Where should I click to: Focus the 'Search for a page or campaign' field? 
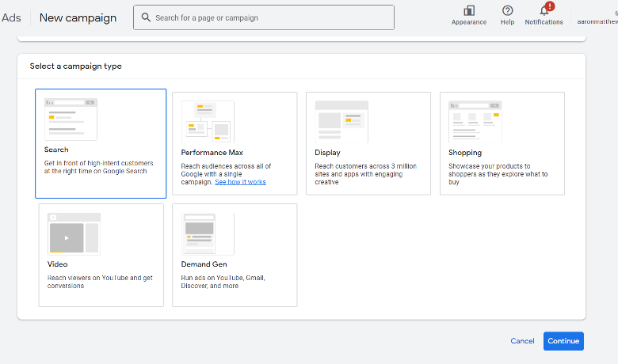click(264, 17)
